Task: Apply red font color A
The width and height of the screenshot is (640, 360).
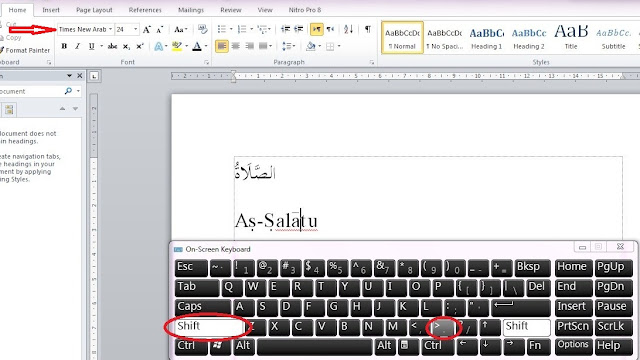Action: [197, 46]
